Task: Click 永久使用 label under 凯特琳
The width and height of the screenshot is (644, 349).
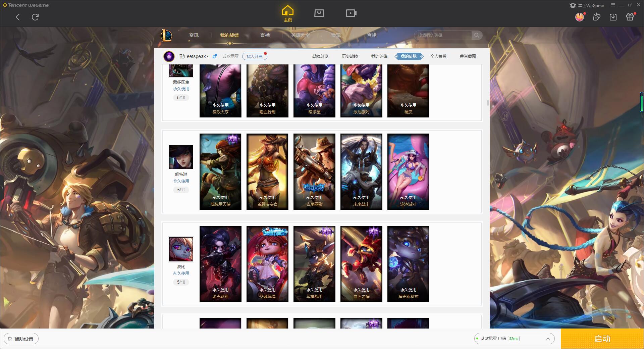Action: click(181, 181)
